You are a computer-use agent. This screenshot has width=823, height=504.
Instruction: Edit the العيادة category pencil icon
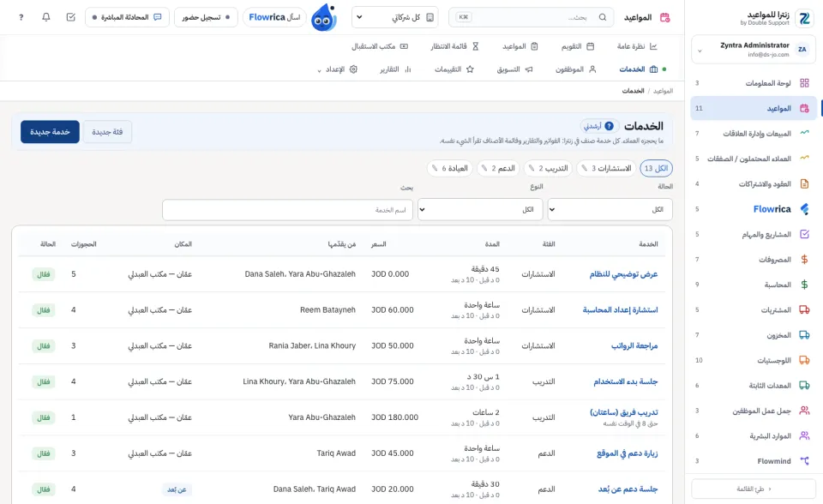435,168
